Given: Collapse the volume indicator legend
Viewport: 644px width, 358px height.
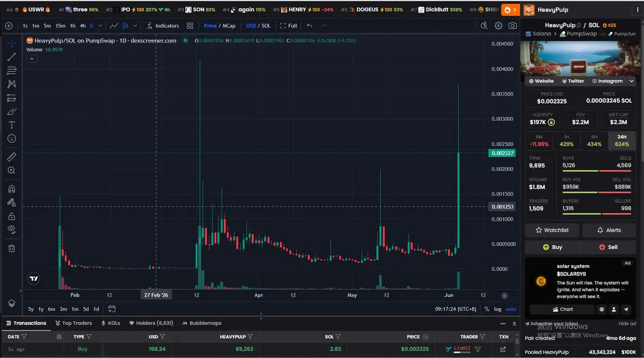Looking at the screenshot, I should pos(32,59).
